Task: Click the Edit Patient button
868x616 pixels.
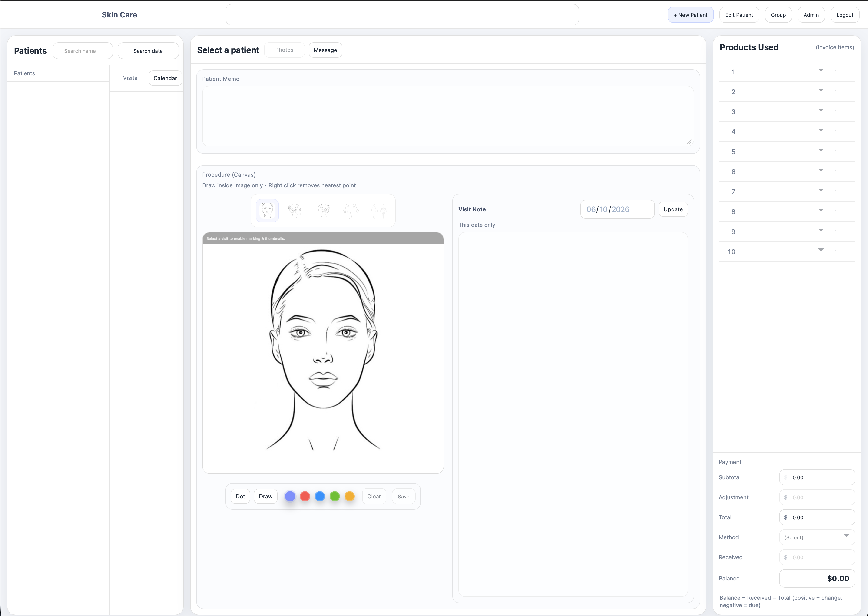Action: point(739,15)
